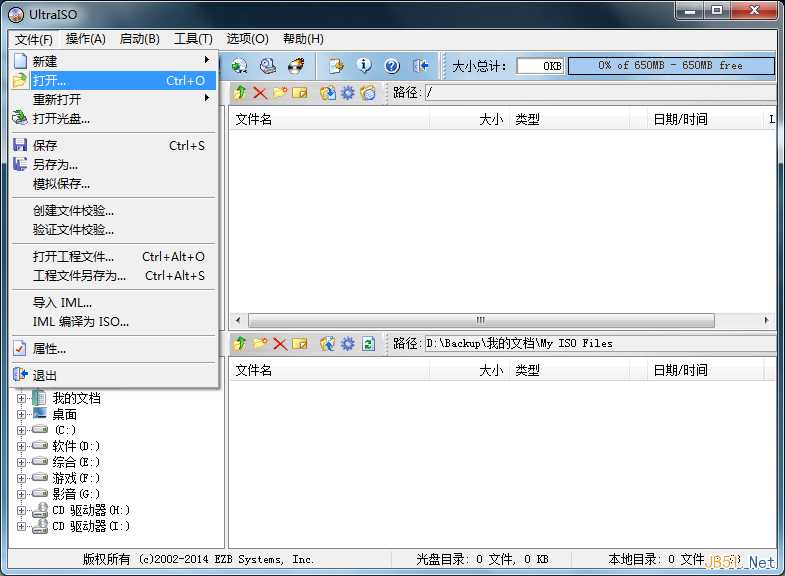
Task: Click the green refresh icon in local pane toolbar
Action: (368, 343)
